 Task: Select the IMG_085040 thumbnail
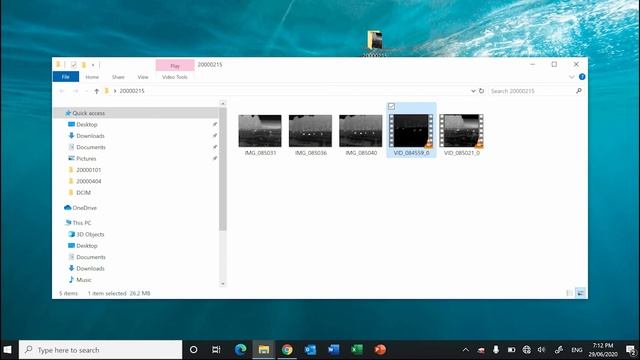pyautogui.click(x=361, y=131)
